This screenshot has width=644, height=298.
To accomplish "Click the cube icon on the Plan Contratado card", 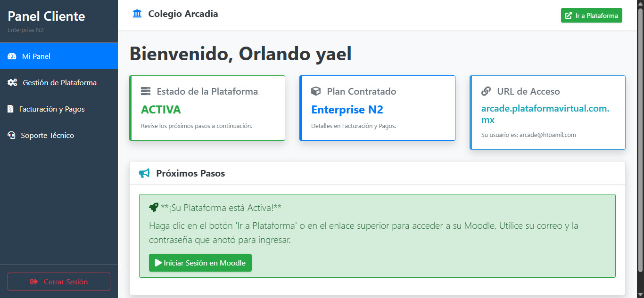I will 317,91.
